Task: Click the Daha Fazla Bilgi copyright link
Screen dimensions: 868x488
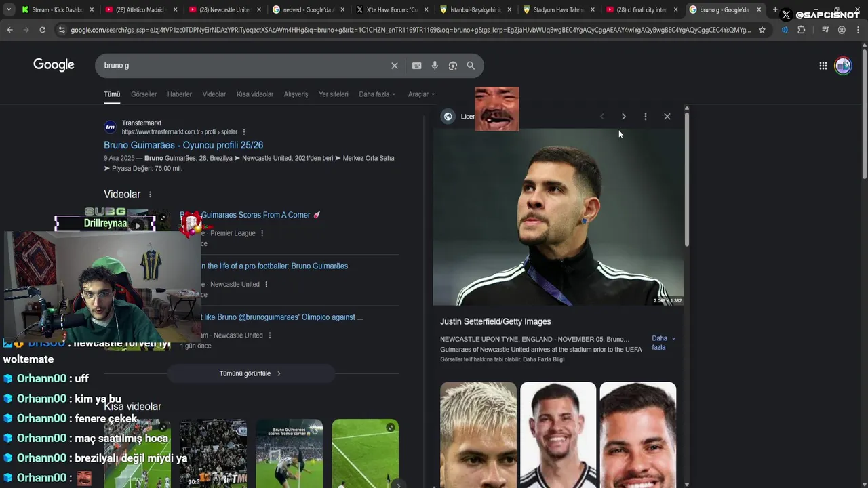Action: click(x=543, y=359)
